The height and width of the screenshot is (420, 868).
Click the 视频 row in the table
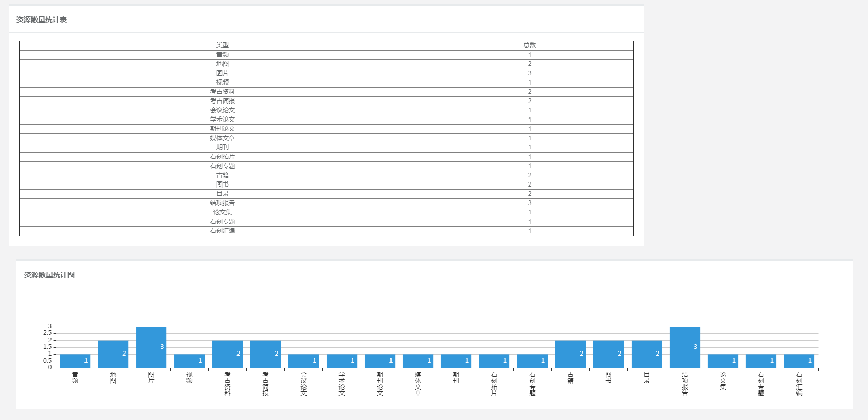pyautogui.click(x=326, y=82)
